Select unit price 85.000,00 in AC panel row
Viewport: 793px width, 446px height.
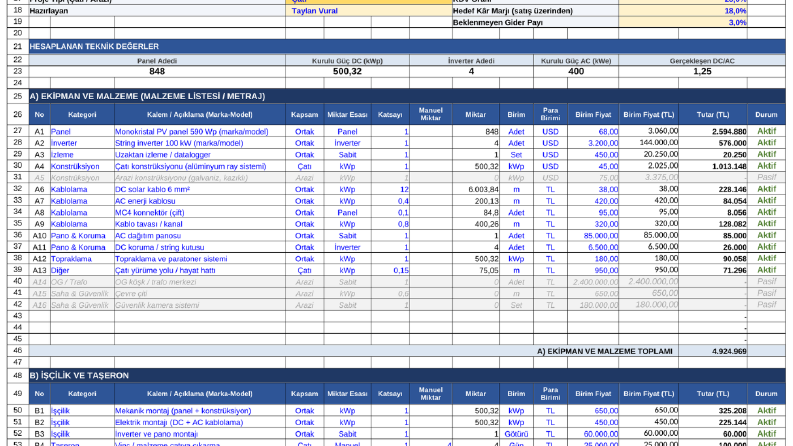point(593,236)
